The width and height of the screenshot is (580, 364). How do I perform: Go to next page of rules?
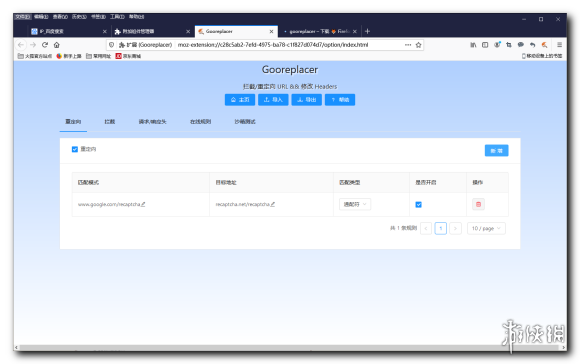[455, 228]
